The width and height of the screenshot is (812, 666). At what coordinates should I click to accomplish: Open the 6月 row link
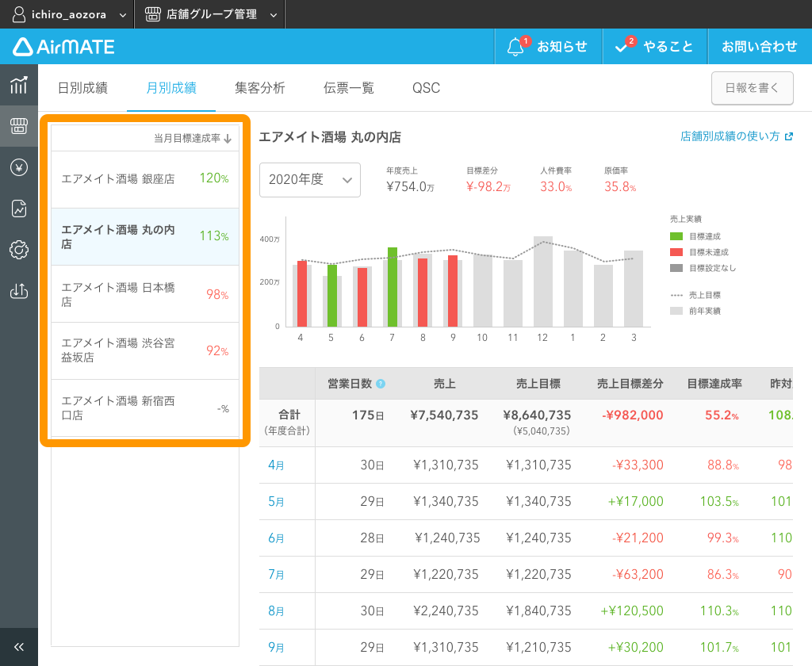pyautogui.click(x=276, y=538)
